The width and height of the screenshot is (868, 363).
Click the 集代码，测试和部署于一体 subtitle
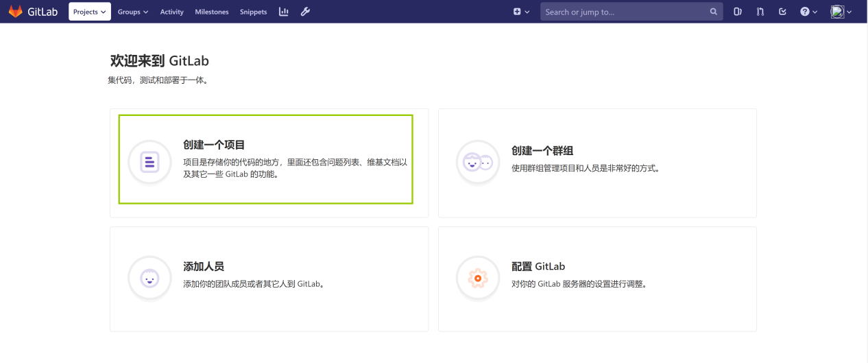(x=158, y=80)
